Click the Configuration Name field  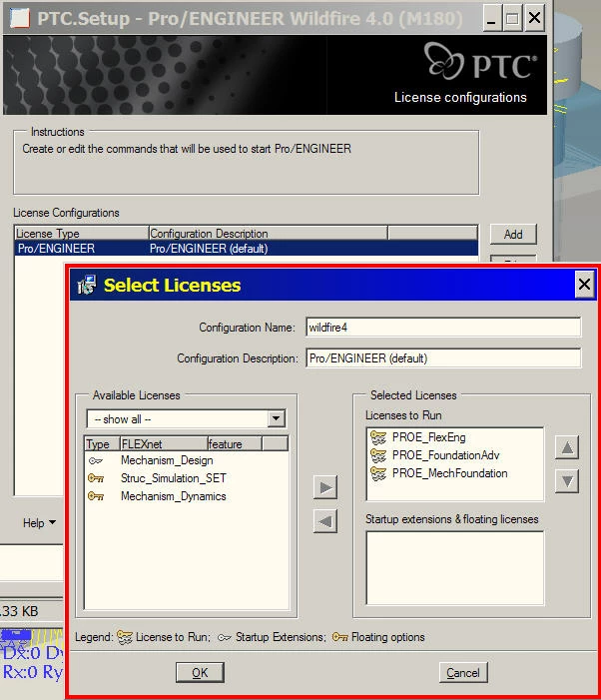[443, 328]
